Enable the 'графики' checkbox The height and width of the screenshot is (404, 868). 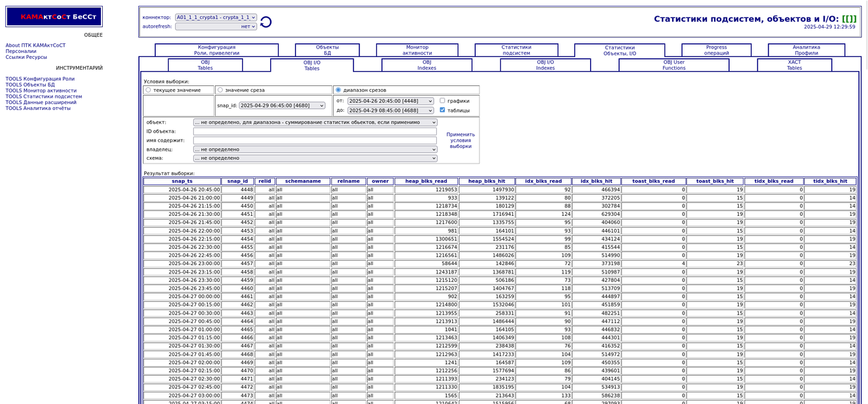tap(442, 101)
